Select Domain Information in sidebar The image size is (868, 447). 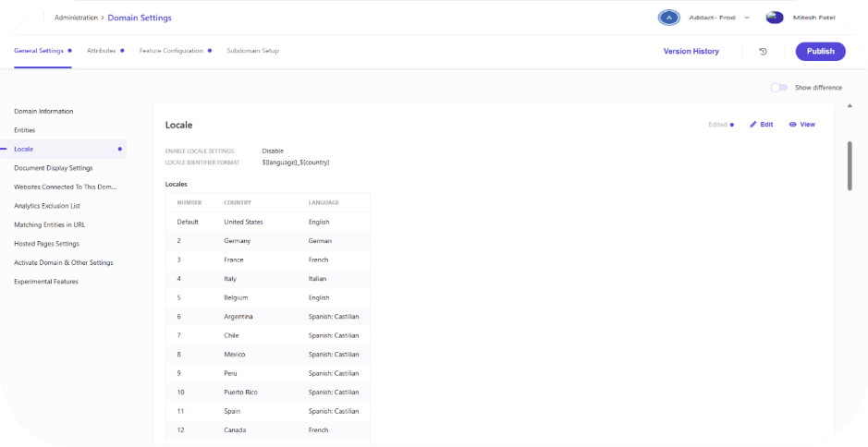[x=43, y=111]
